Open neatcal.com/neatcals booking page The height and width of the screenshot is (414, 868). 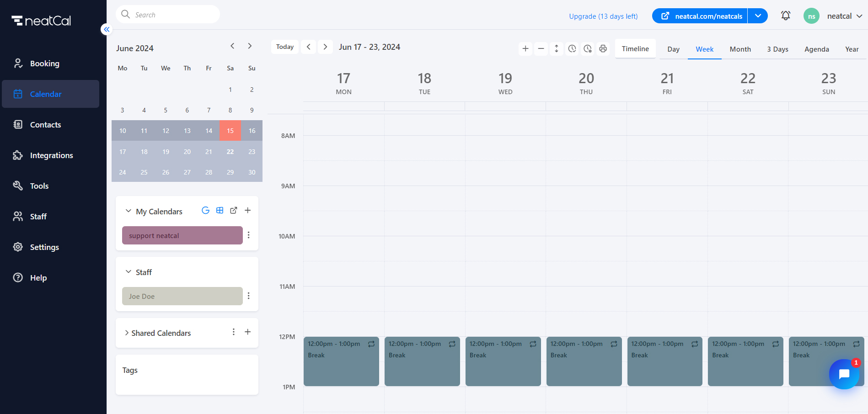[x=700, y=16]
